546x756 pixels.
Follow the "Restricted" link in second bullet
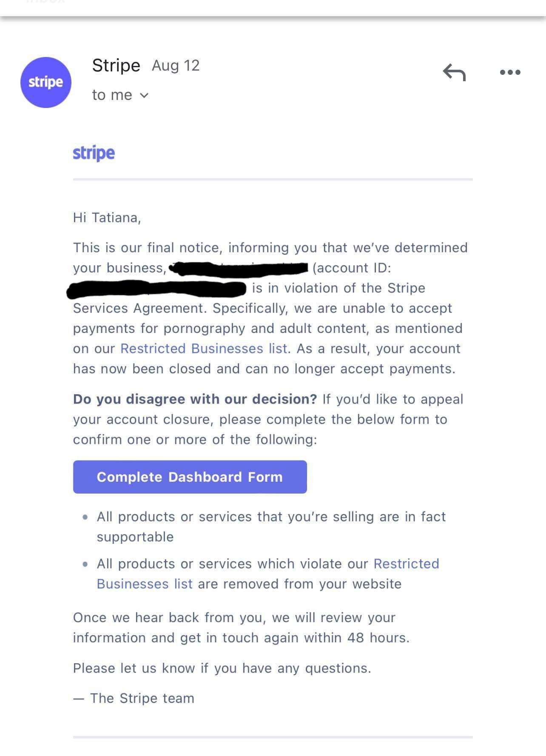click(406, 564)
